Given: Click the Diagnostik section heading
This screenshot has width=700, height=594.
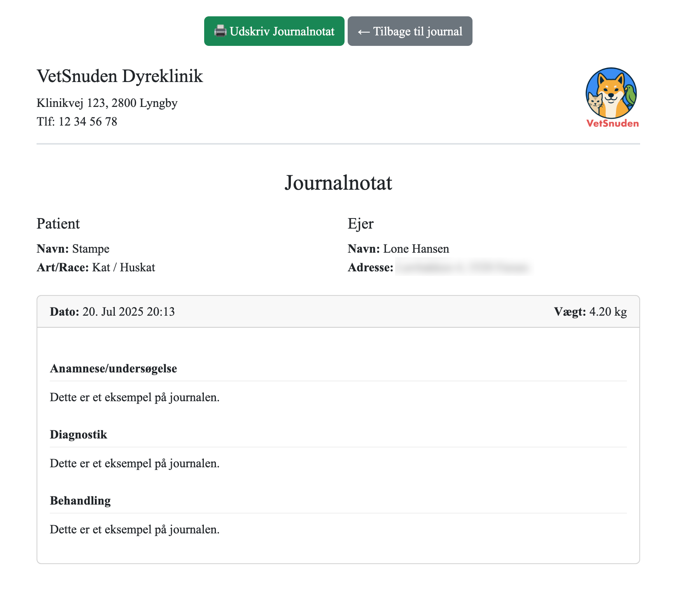Looking at the screenshot, I should [x=78, y=435].
